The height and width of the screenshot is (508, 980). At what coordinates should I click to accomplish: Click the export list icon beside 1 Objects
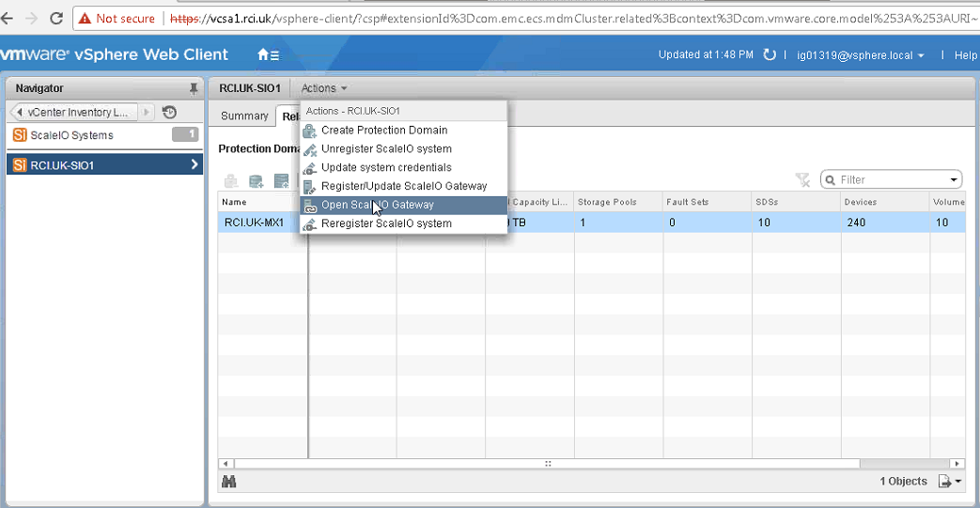tap(949, 481)
